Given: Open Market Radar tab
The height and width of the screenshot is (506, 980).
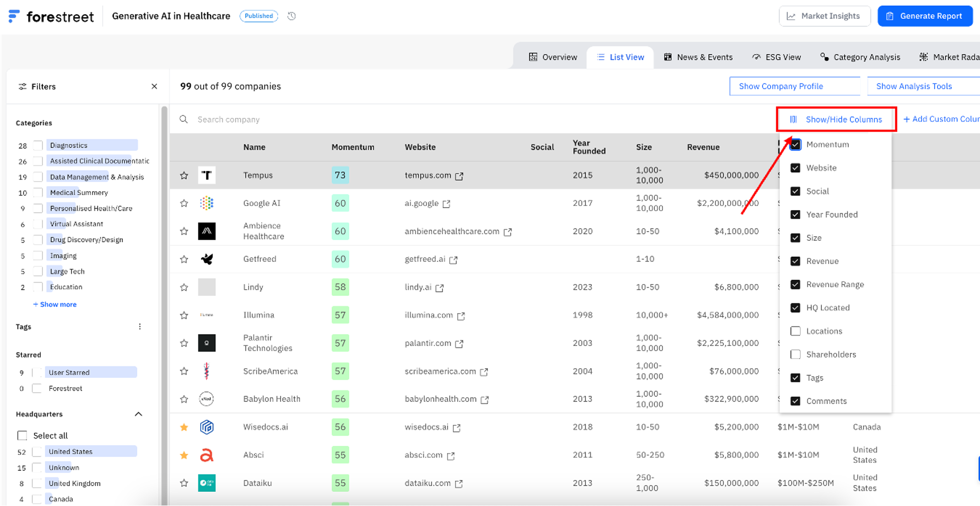Looking at the screenshot, I should (x=949, y=57).
